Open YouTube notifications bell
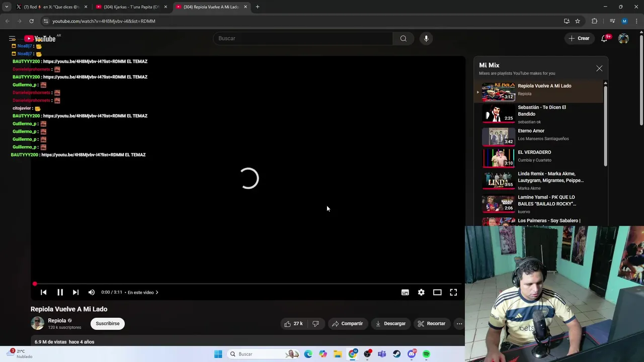The image size is (644, 362). [x=604, y=38]
